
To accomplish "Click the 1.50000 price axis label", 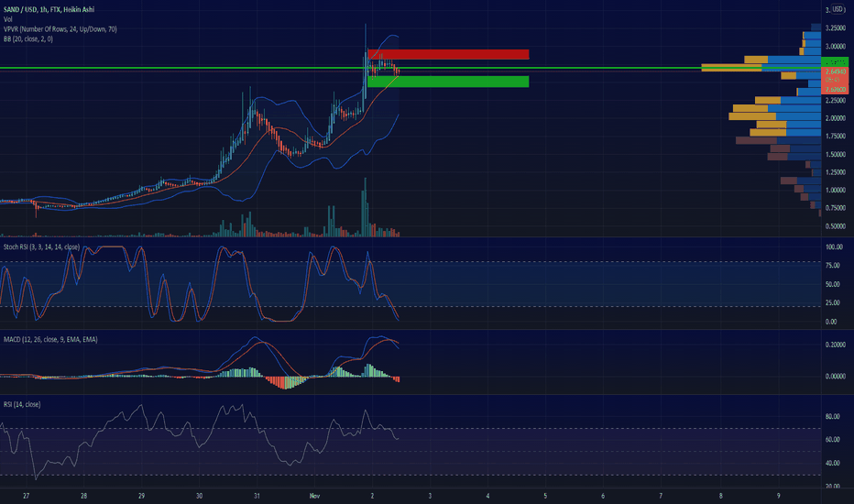I will pyautogui.click(x=836, y=155).
